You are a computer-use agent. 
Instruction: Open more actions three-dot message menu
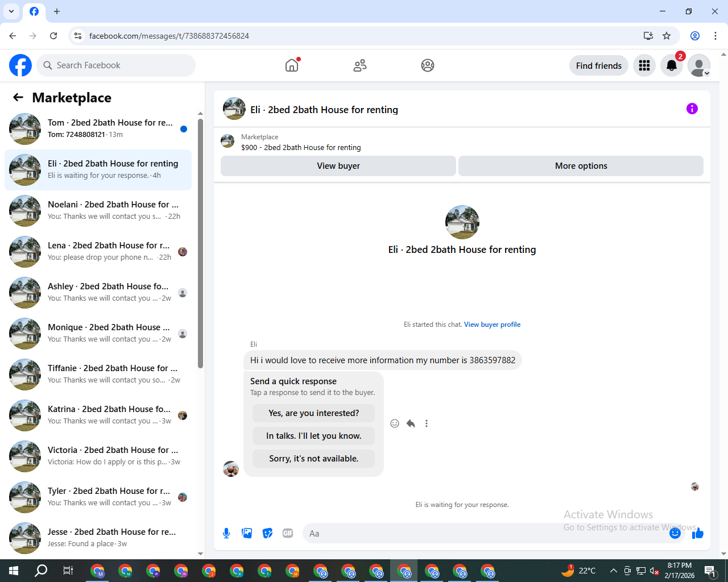427,423
